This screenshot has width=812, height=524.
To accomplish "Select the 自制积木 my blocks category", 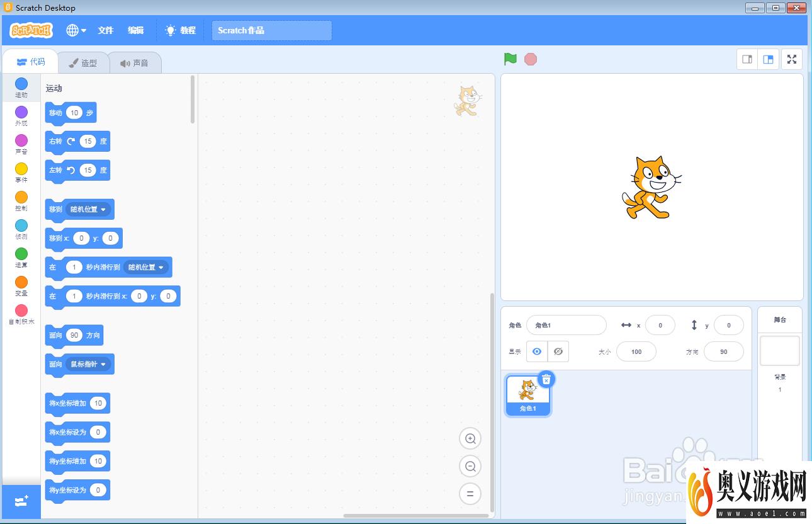I will click(21, 314).
